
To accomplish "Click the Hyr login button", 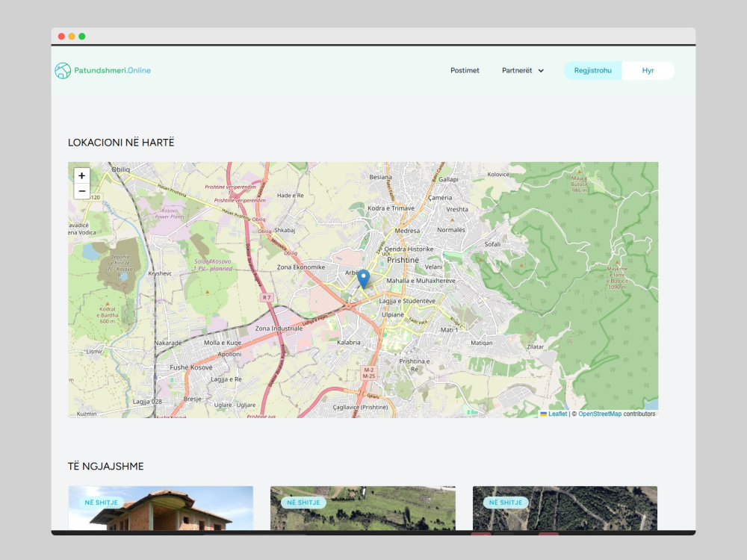I will coord(648,70).
